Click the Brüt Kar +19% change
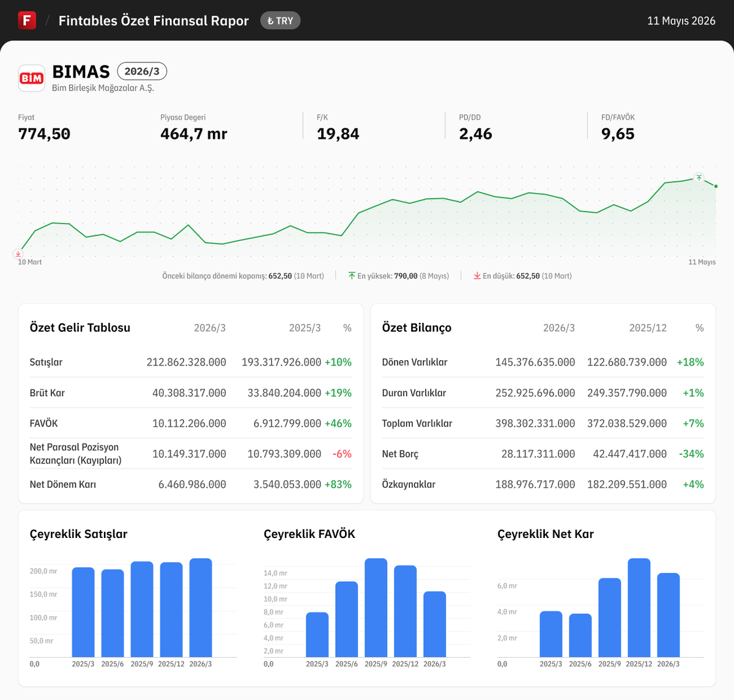This screenshot has height=700, width=734. (338, 392)
